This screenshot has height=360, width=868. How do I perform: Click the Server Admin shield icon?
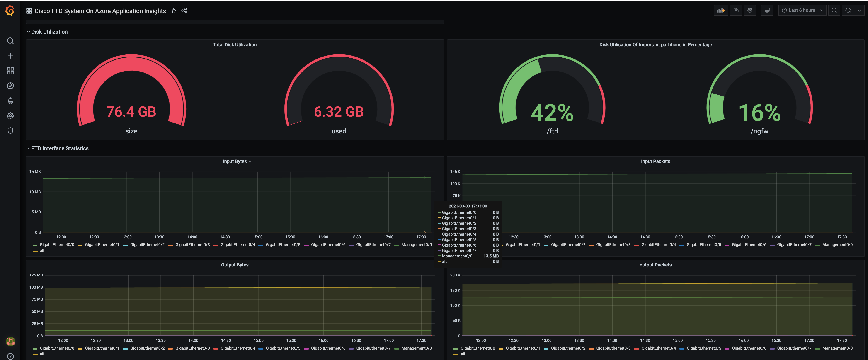10,131
